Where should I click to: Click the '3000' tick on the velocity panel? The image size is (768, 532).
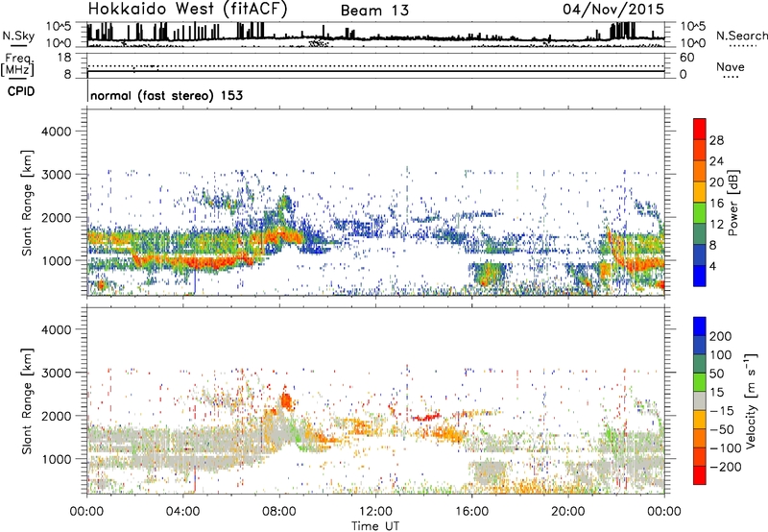[56, 373]
